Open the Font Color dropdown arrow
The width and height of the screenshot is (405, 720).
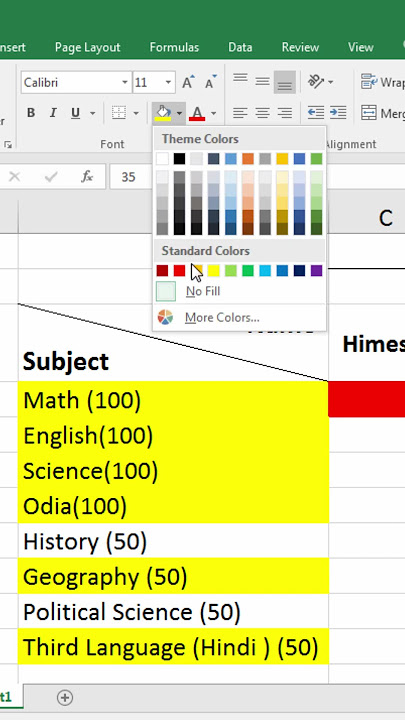(214, 113)
